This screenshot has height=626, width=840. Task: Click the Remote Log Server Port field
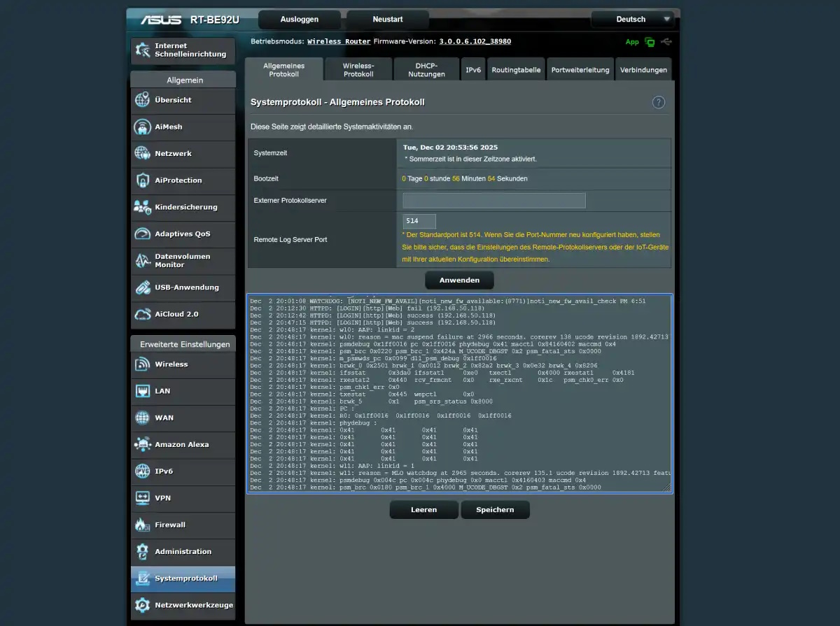[x=419, y=221]
